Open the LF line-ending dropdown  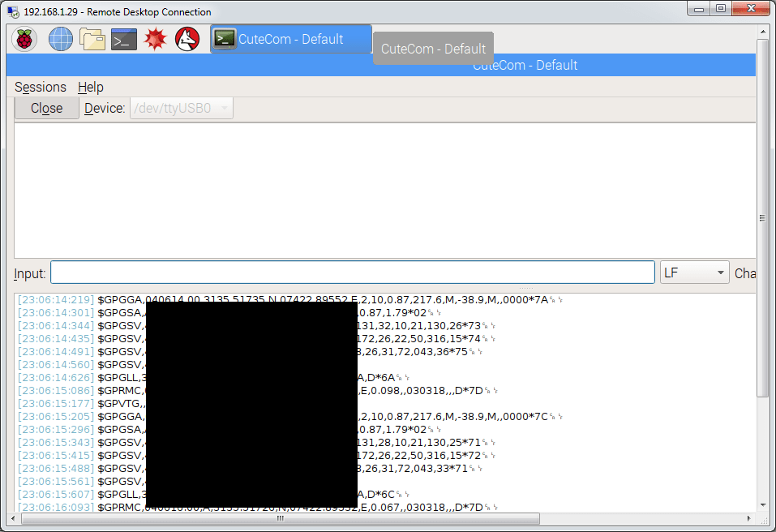[x=694, y=272]
